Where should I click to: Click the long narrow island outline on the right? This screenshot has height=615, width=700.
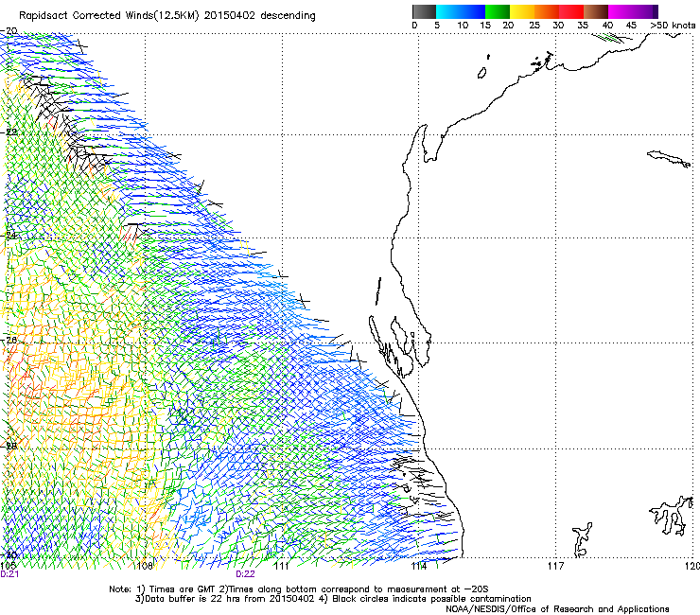tap(669, 159)
